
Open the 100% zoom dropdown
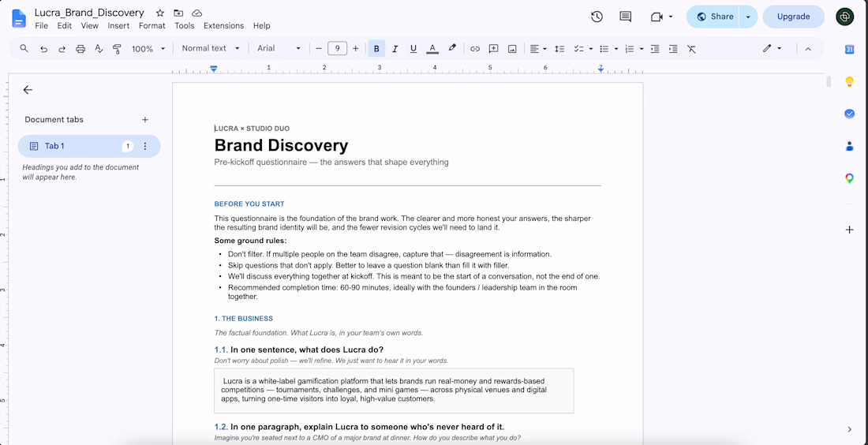coord(148,49)
